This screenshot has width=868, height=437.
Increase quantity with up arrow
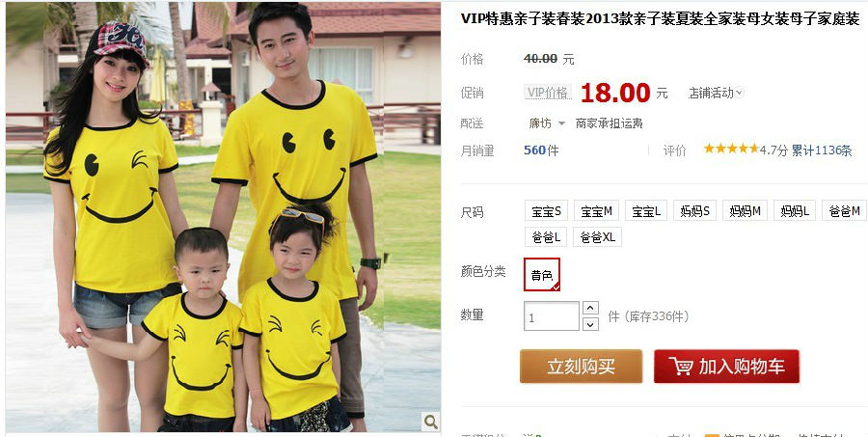(x=590, y=308)
